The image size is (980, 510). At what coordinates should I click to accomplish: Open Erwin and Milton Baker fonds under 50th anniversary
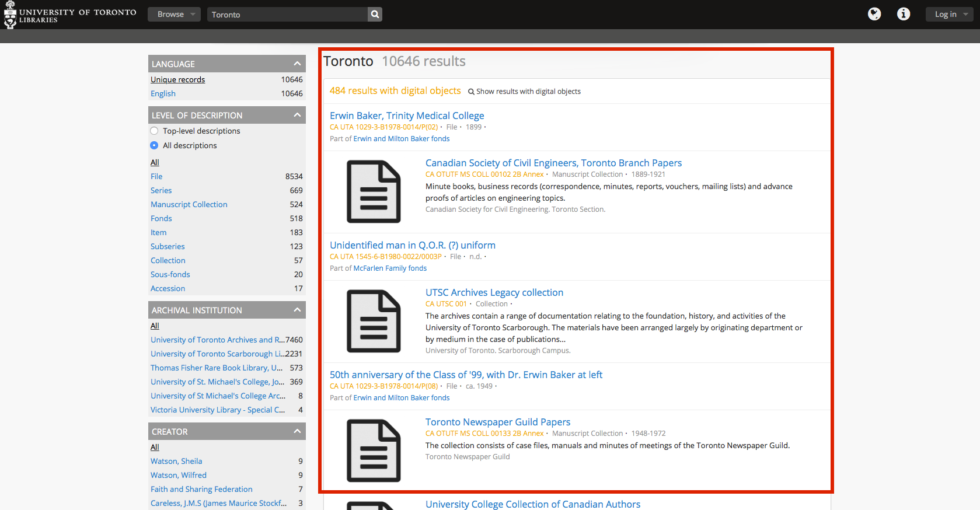pos(402,398)
